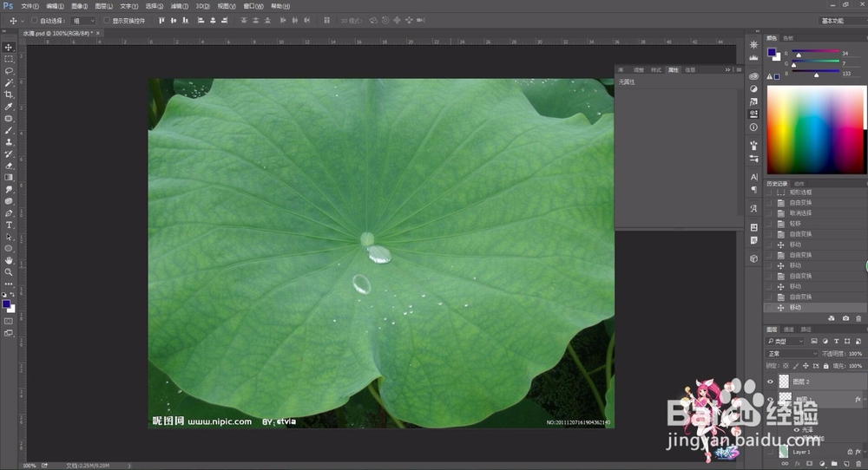Image resolution: width=868 pixels, height=470 pixels.
Task: Switch to the 通道 tab
Action: [x=789, y=330]
